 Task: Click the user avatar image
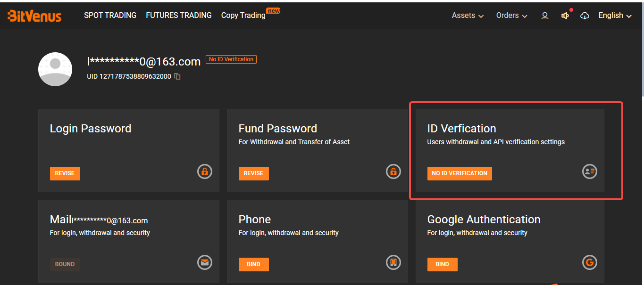click(55, 69)
